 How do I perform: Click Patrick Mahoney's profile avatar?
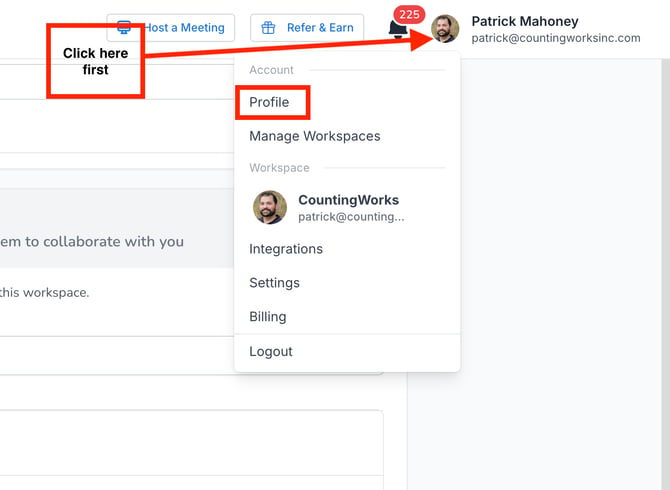coord(445,29)
